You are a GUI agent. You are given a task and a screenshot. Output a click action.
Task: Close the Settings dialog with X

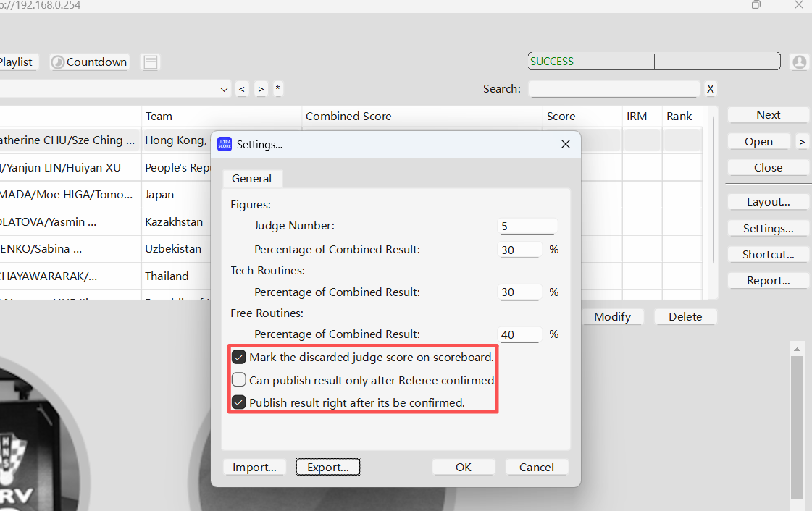[x=566, y=144]
